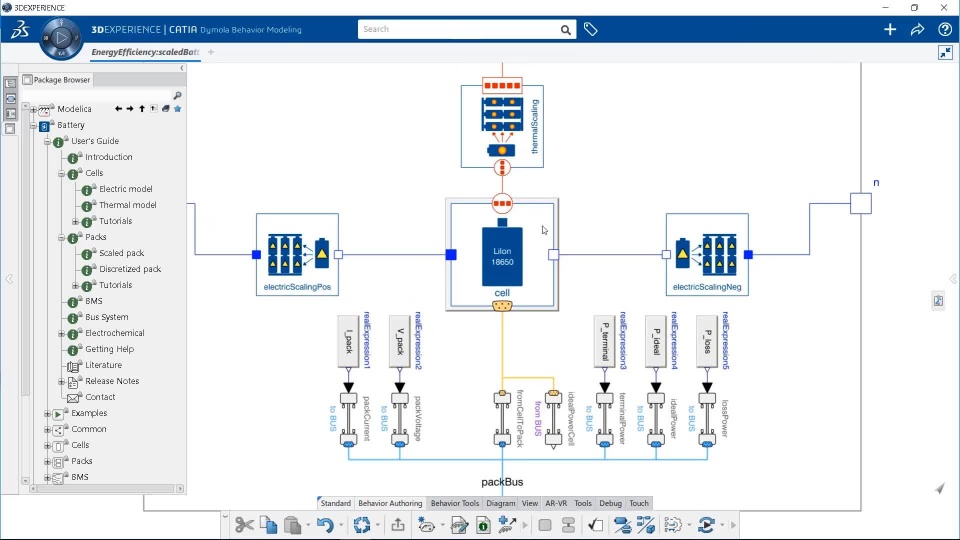
Task: Switch to the Diagram tab
Action: point(501,503)
